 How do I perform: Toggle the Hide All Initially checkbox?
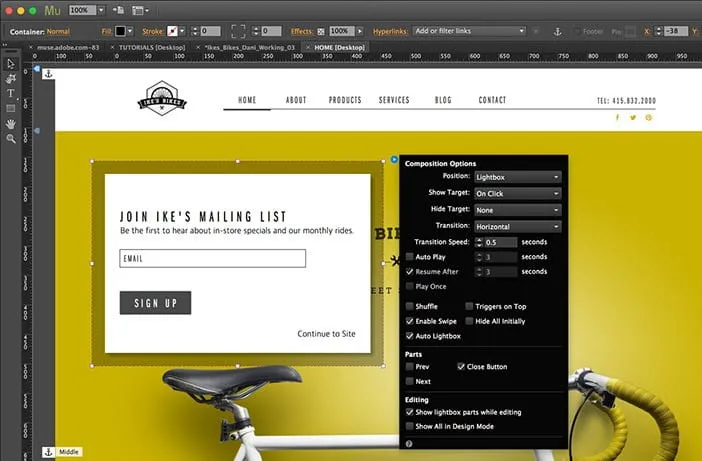point(469,321)
